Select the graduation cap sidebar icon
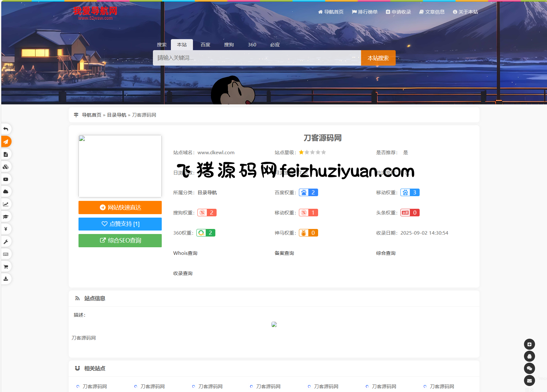The width and height of the screenshot is (547, 392). coord(6,217)
